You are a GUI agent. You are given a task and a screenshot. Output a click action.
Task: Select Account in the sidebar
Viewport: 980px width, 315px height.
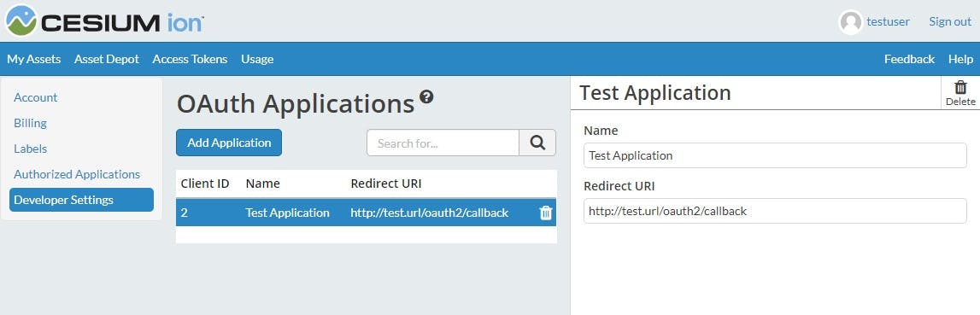click(x=36, y=97)
